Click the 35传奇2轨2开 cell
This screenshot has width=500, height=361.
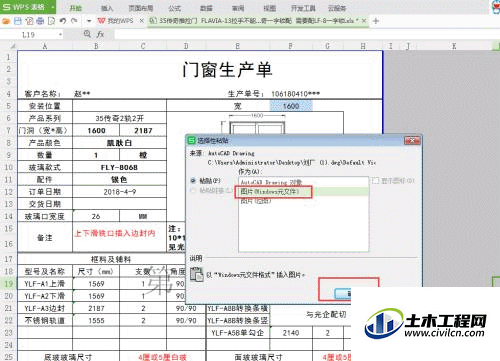[x=119, y=118]
